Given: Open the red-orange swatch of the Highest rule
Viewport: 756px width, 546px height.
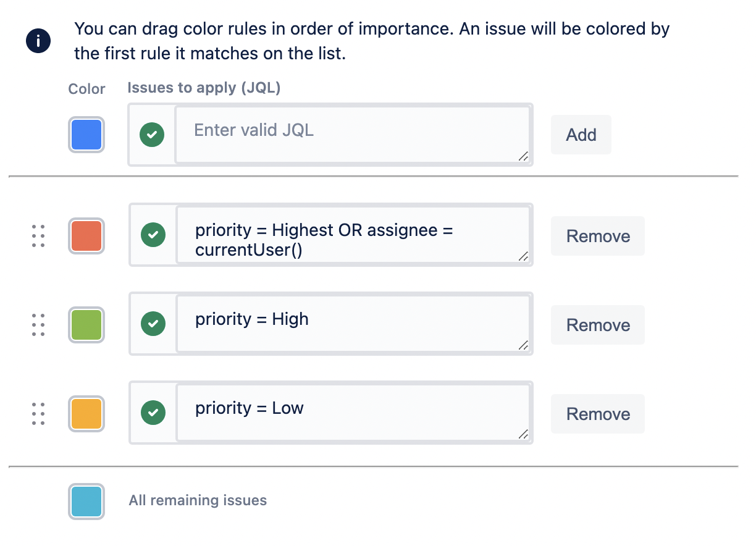Looking at the screenshot, I should click(86, 236).
